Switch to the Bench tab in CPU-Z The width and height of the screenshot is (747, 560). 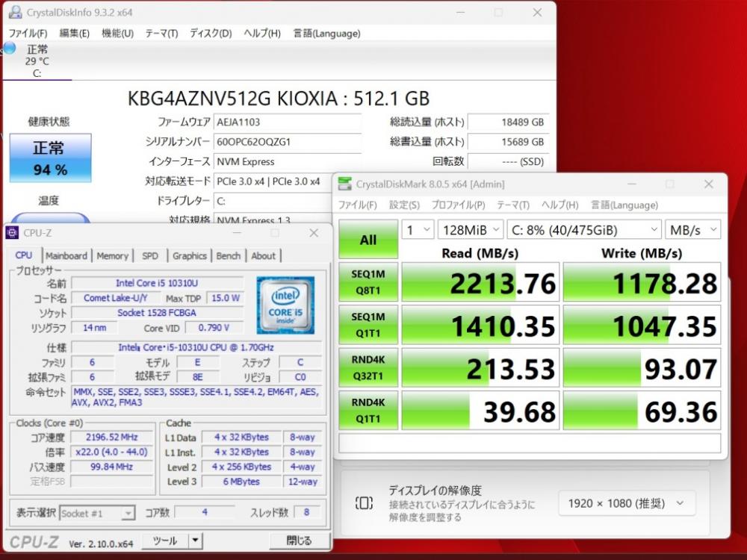(x=228, y=255)
